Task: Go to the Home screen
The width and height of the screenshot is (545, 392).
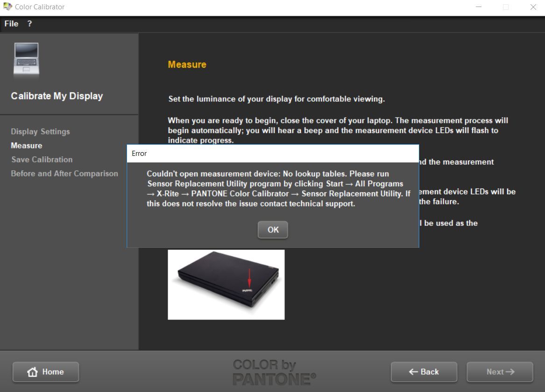Action: [x=46, y=372]
